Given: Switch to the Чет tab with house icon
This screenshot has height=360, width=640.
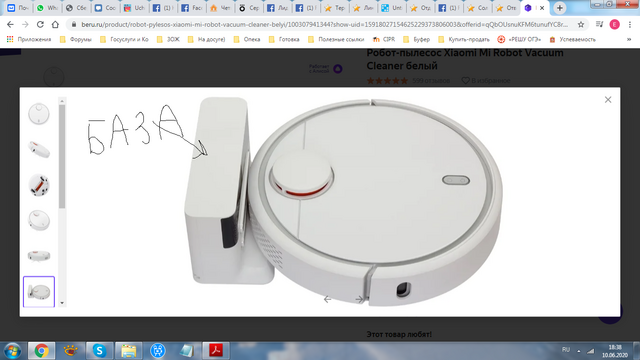Looking at the screenshot, I should (220, 8).
